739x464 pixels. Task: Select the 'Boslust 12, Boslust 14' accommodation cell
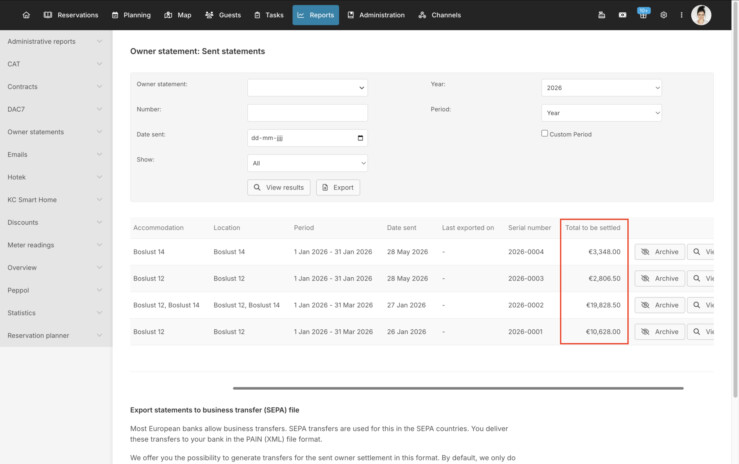click(166, 305)
